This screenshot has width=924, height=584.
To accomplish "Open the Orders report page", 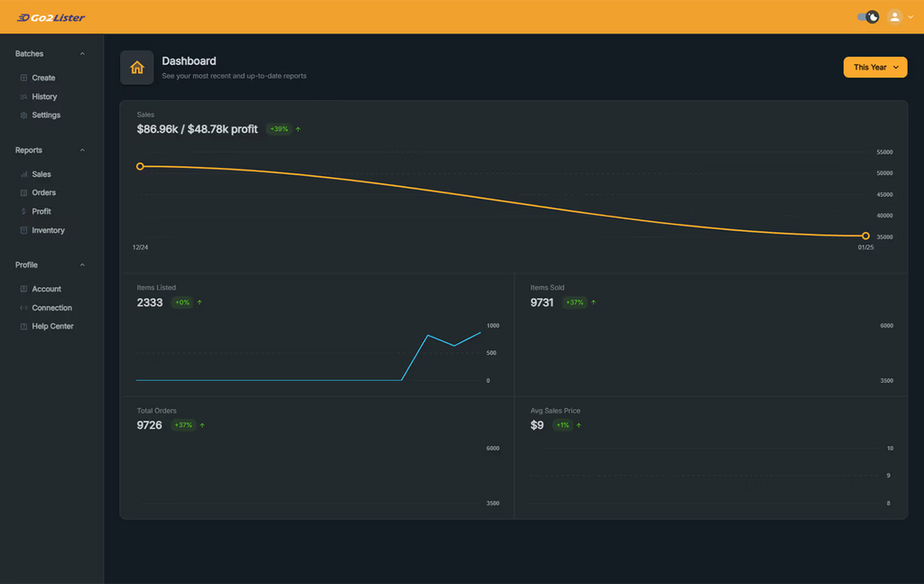I will 43,192.
